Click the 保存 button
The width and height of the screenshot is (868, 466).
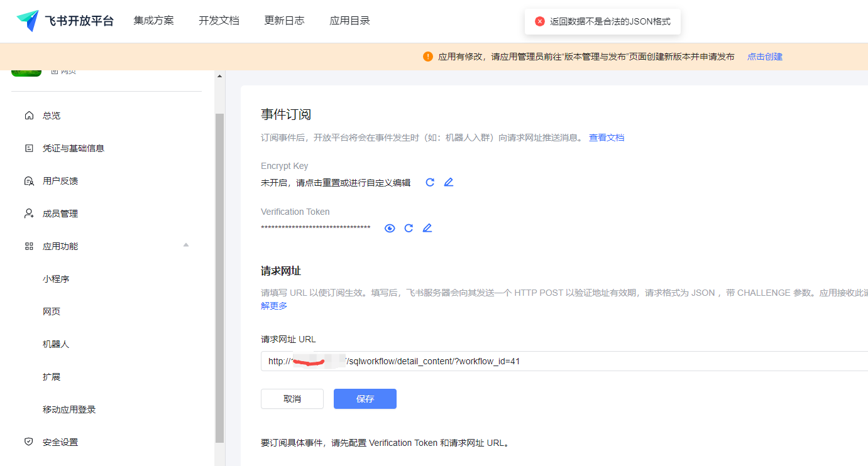click(365, 399)
